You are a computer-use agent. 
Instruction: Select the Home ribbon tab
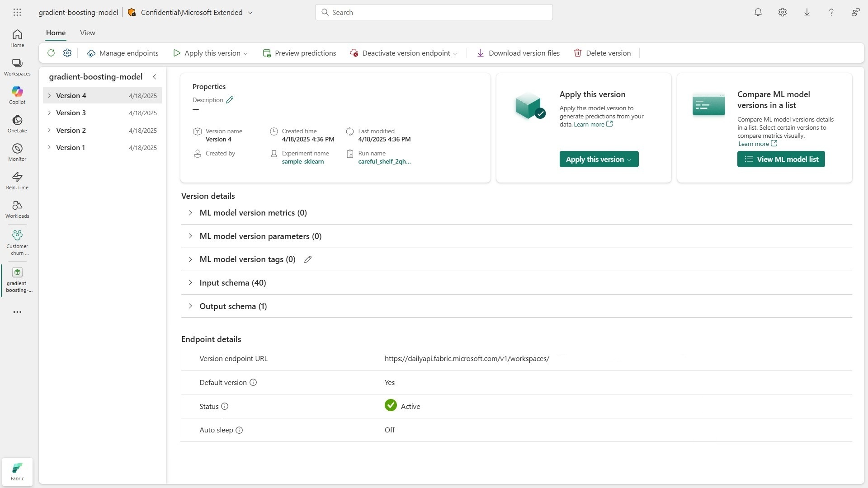pos(56,33)
